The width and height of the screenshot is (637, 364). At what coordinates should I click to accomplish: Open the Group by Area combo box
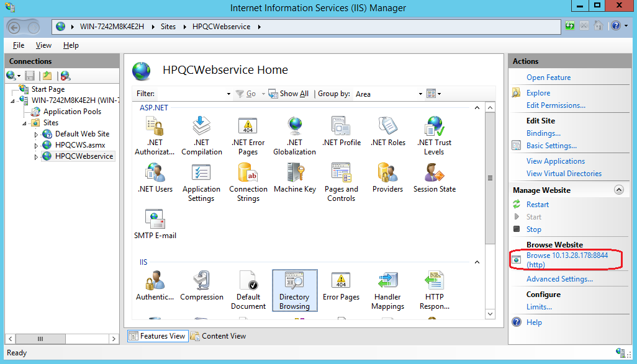coord(388,93)
